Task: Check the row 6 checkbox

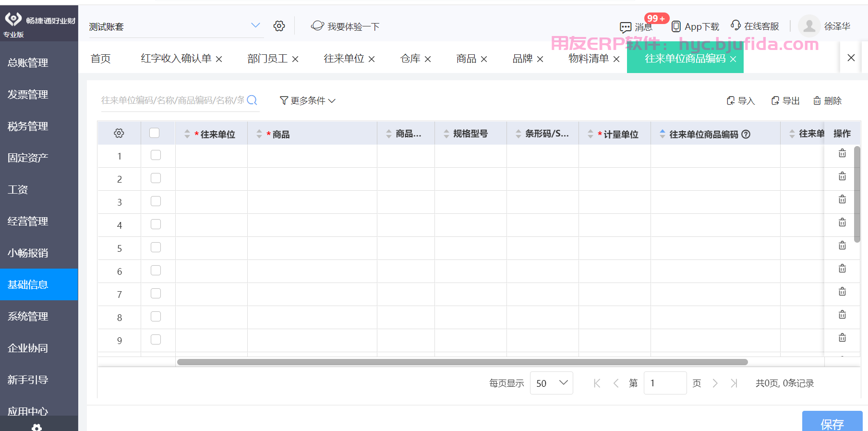Action: tap(156, 270)
